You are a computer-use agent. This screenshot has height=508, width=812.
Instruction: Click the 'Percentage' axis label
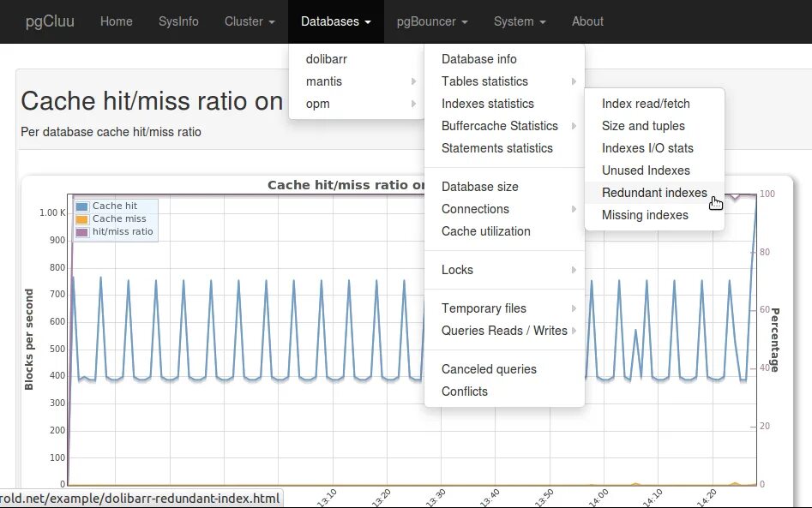pos(775,340)
